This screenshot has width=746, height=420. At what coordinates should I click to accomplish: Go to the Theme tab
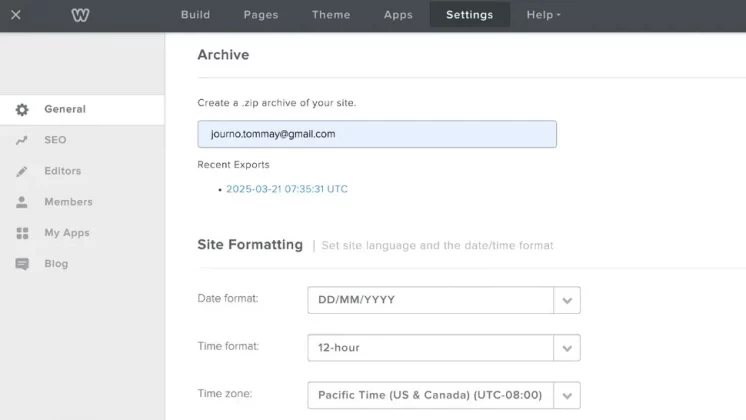point(331,15)
